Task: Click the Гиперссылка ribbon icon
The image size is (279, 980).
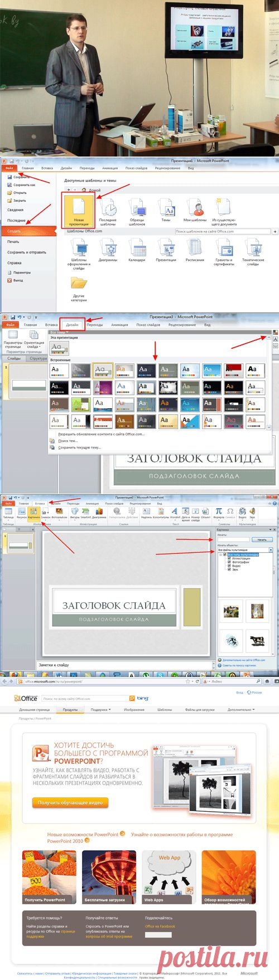Action: coord(117,513)
